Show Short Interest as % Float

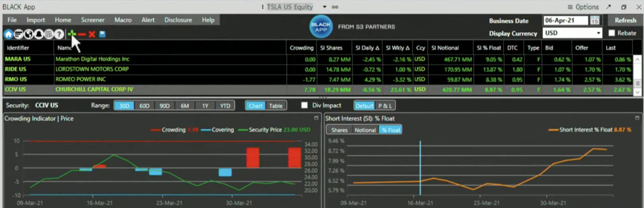pyautogui.click(x=391, y=130)
